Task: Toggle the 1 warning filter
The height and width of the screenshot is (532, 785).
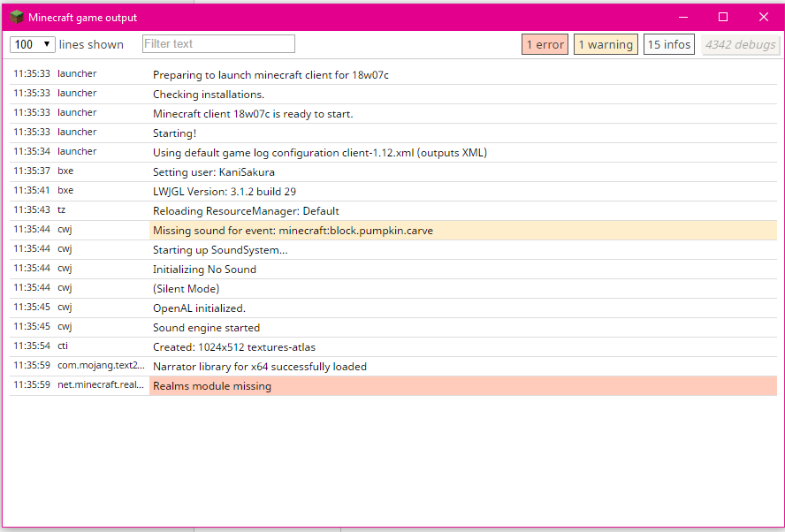Action: click(x=606, y=44)
